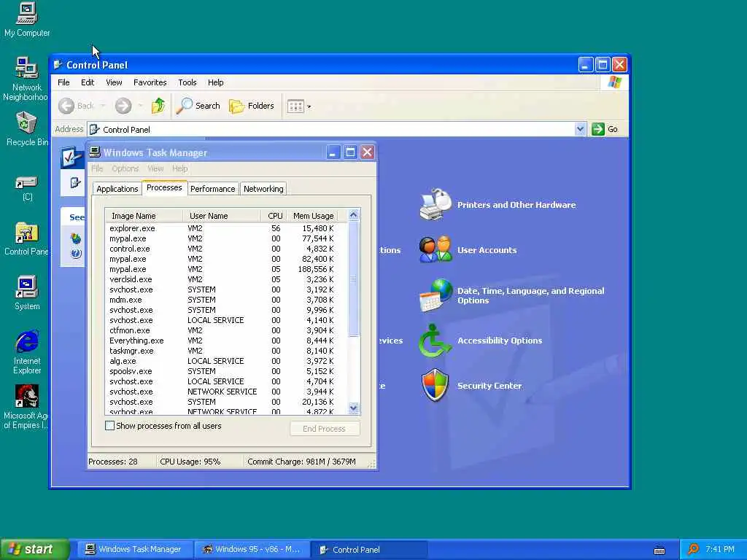Open the Views dropdown arrow

point(309,106)
